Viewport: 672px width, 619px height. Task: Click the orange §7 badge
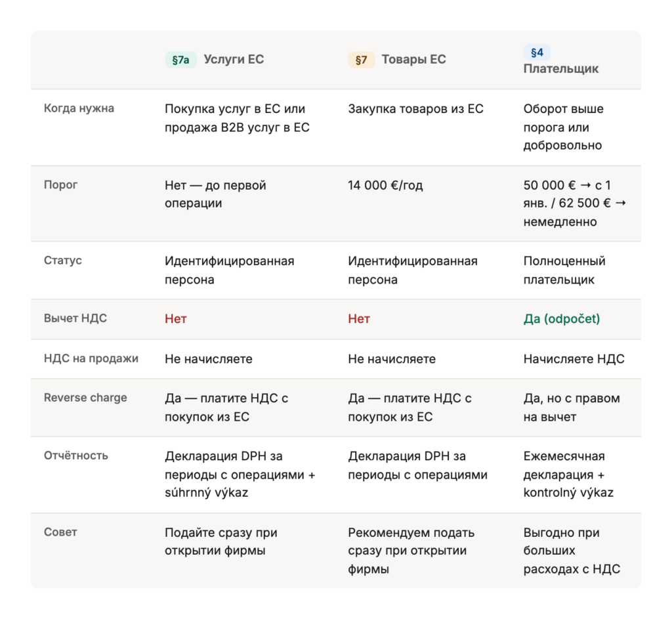361,60
